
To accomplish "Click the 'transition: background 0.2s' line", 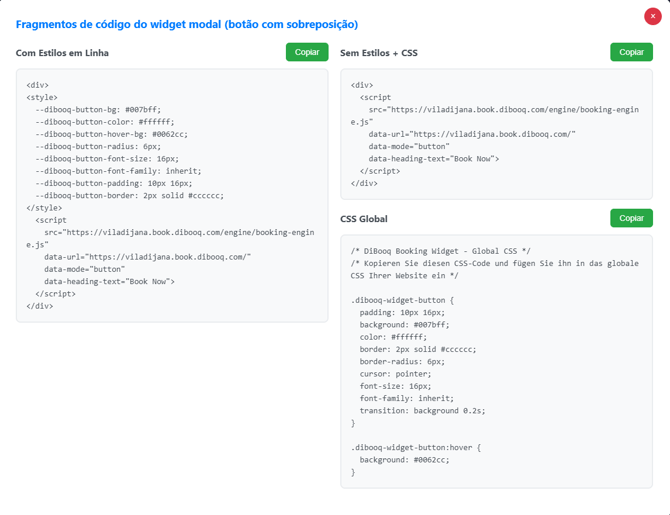I will coord(422,411).
